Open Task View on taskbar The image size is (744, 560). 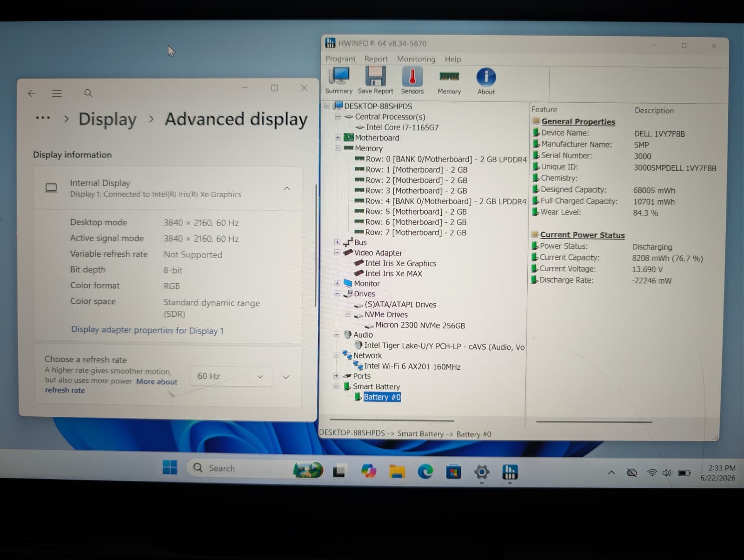click(339, 472)
